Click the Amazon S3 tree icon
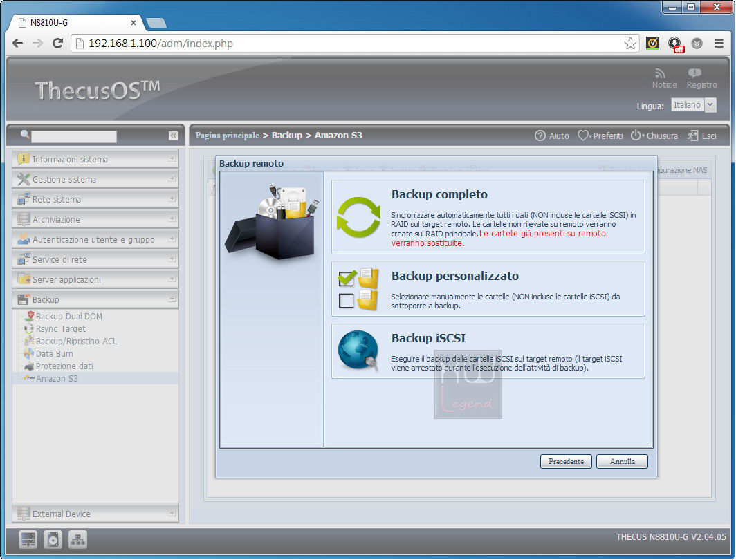The image size is (736, 560). [x=29, y=378]
